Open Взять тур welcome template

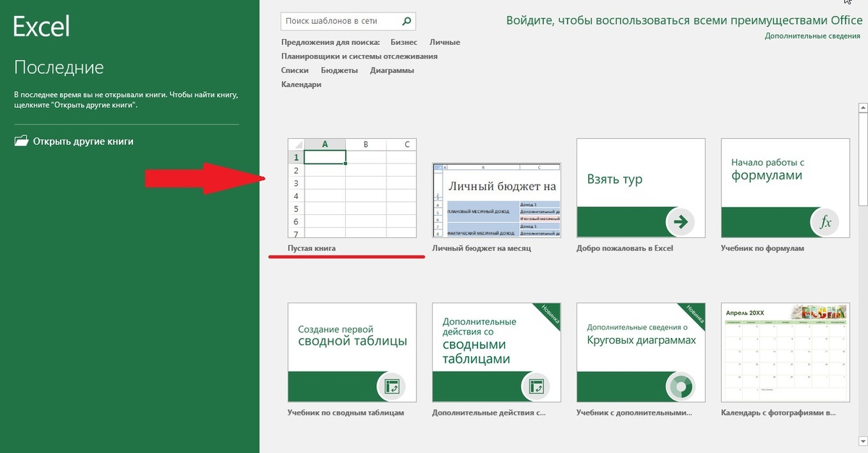pos(642,187)
